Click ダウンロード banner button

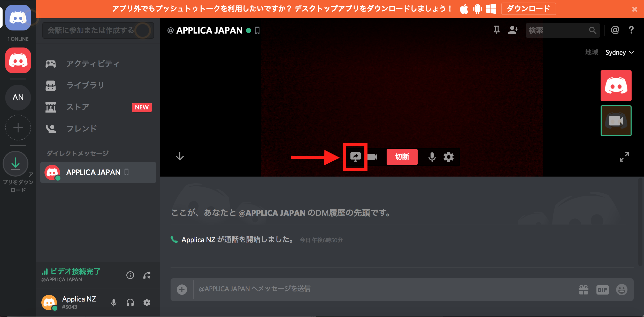click(528, 9)
